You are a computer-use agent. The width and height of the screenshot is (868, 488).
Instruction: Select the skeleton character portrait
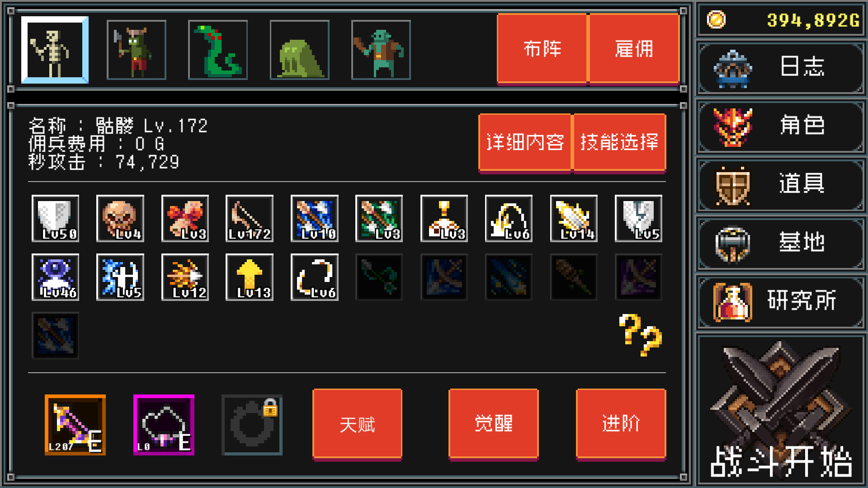[55, 50]
